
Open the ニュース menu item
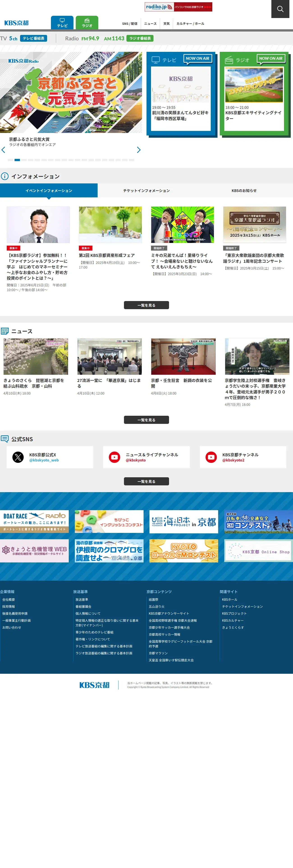pyautogui.click(x=150, y=24)
